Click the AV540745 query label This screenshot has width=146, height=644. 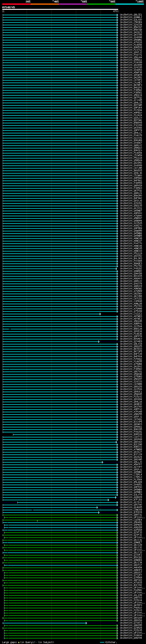click(x=8, y=7)
